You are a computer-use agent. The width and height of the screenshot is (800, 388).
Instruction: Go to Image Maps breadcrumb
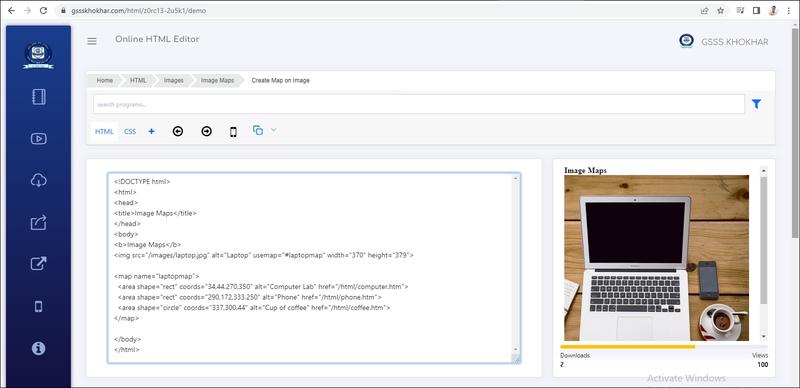click(217, 81)
